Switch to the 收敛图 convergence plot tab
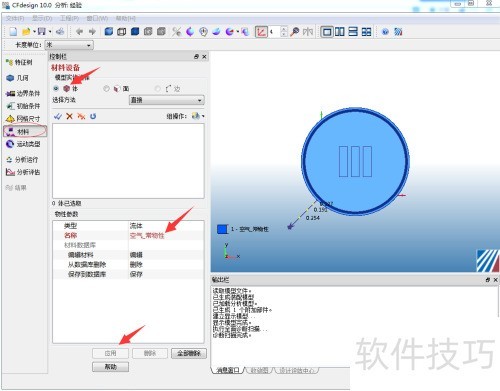Image resolution: width=500 pixels, height=391 pixels. (x=259, y=370)
